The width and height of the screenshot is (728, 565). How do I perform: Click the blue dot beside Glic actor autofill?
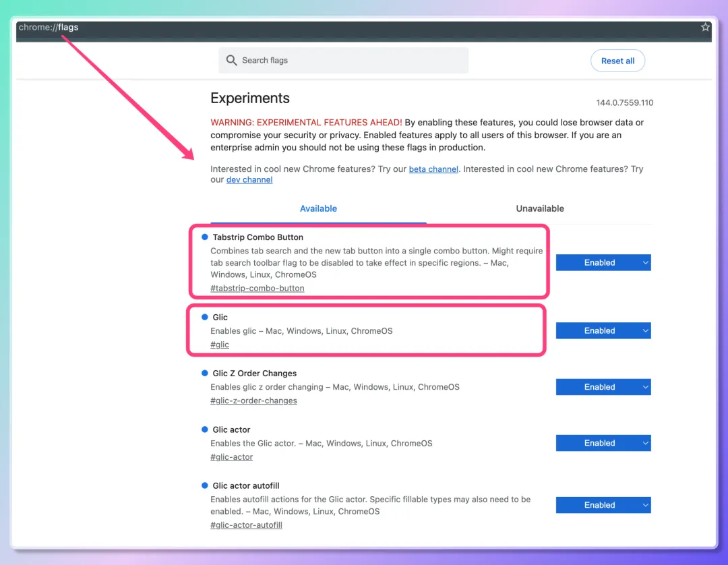pos(205,485)
